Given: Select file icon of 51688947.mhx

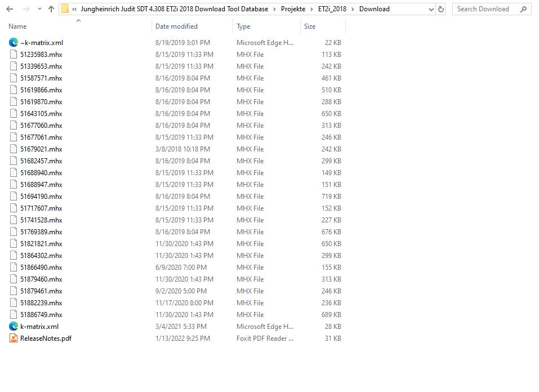Looking at the screenshot, I should point(14,184).
